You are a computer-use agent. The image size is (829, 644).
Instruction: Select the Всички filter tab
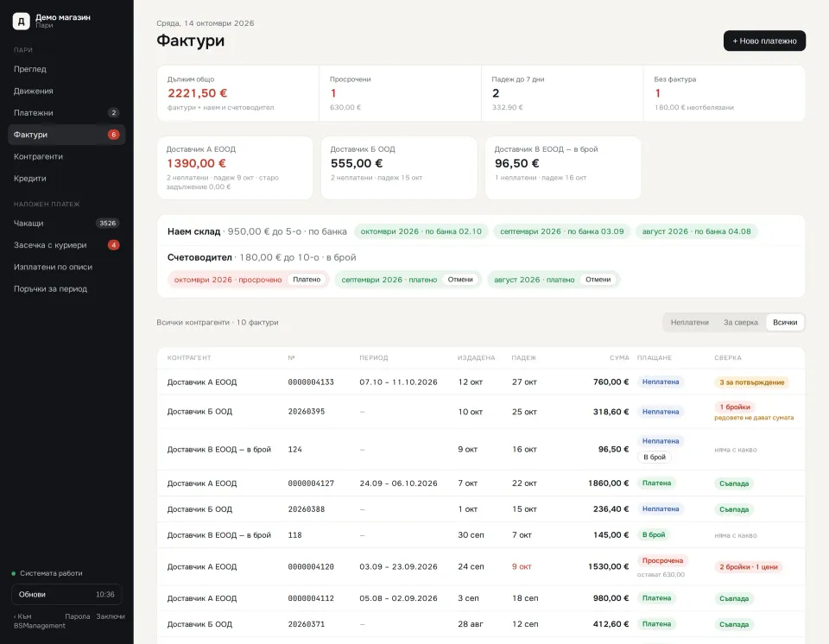pyautogui.click(x=785, y=323)
